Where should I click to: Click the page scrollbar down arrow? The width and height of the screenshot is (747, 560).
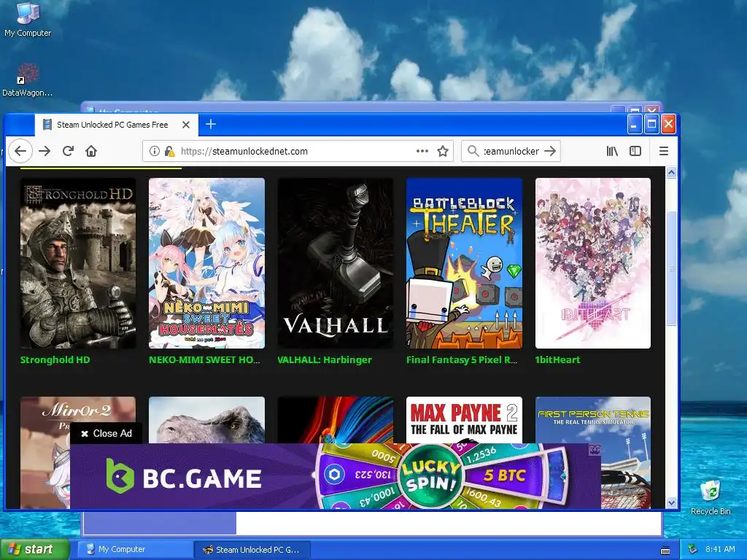click(x=671, y=503)
